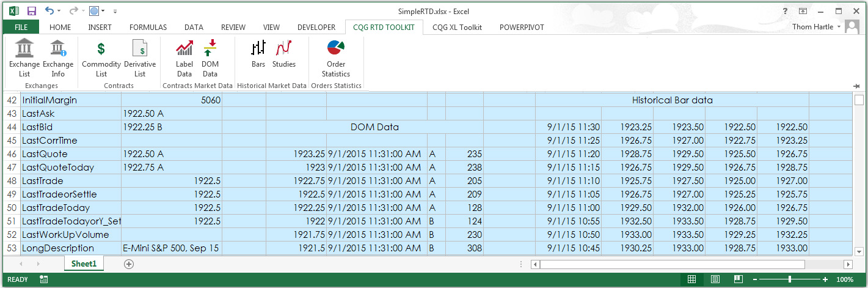Open the Undo history dropdown
This screenshot has width=868, height=288.
tap(59, 11)
